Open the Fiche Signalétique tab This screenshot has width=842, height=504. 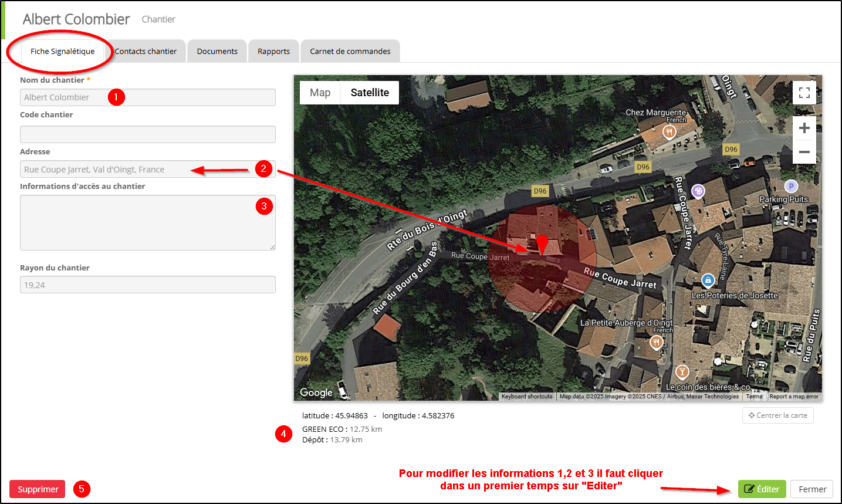(x=62, y=51)
